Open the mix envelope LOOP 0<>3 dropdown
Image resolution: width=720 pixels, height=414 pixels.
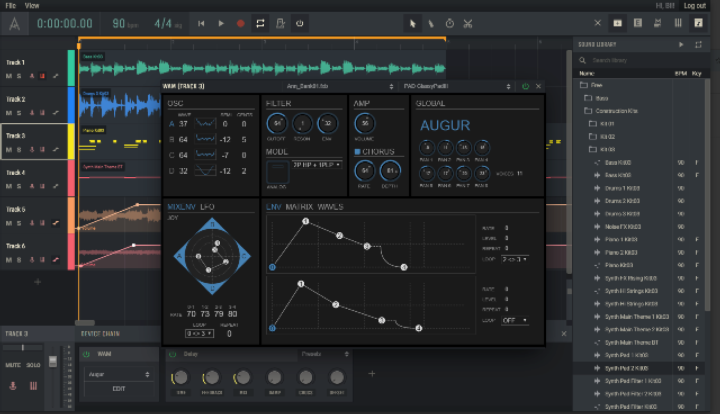coord(199,334)
